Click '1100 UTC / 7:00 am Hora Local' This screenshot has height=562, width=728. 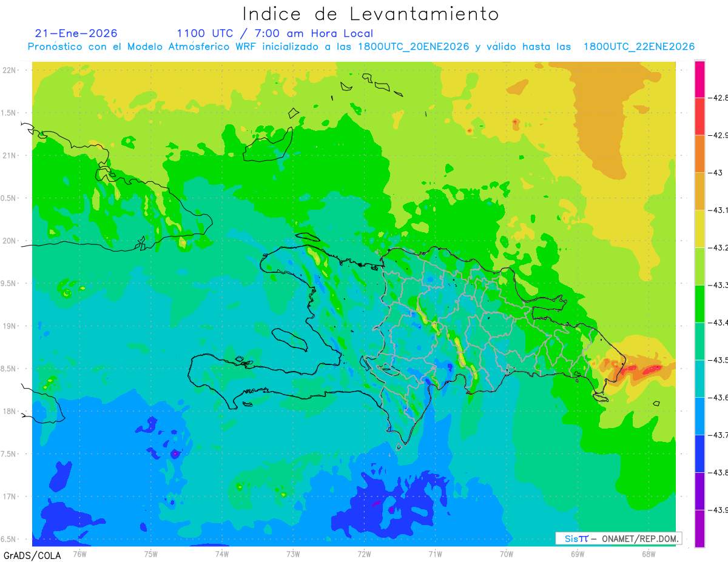275,33
